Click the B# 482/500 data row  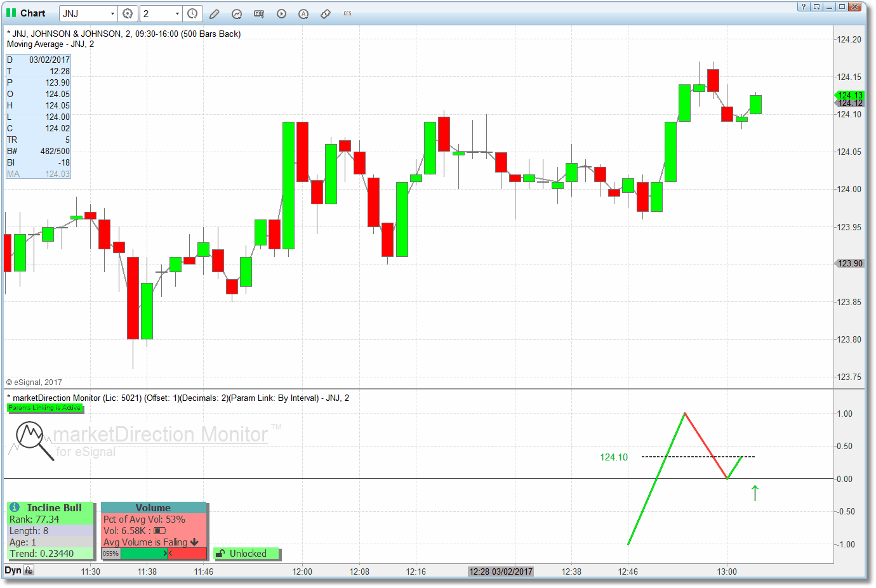coord(38,151)
